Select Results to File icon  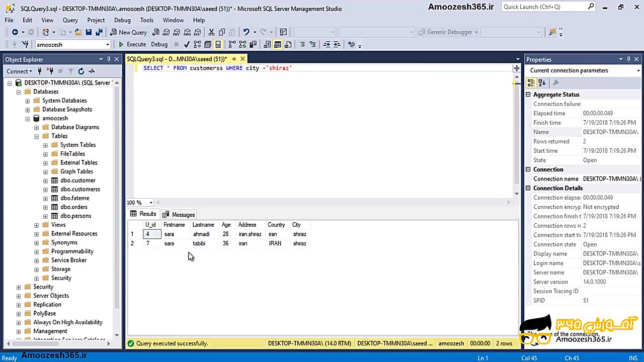(288, 44)
